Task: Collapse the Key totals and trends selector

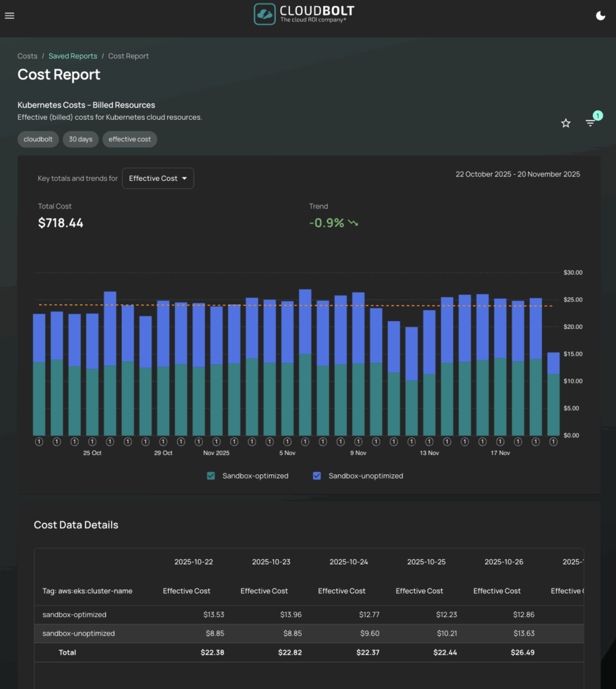Action: click(x=158, y=178)
